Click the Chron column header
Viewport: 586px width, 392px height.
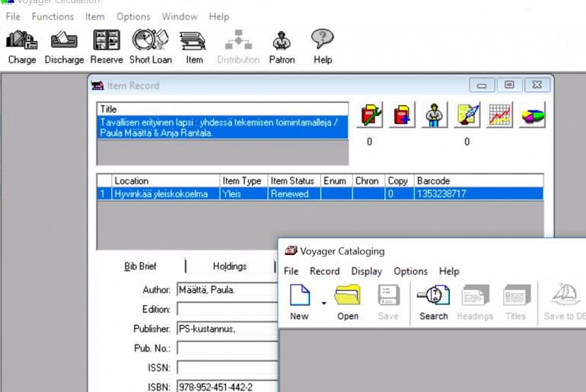[x=368, y=181]
